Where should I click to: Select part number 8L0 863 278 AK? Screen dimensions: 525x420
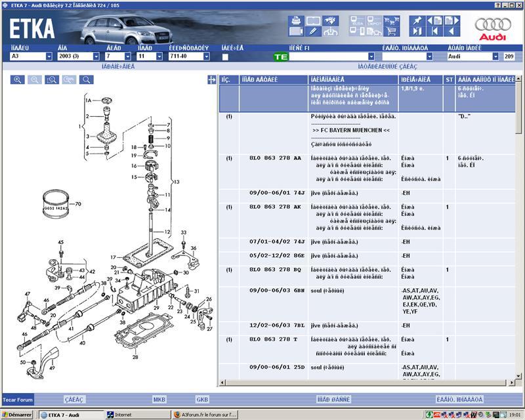pyautogui.click(x=275, y=207)
